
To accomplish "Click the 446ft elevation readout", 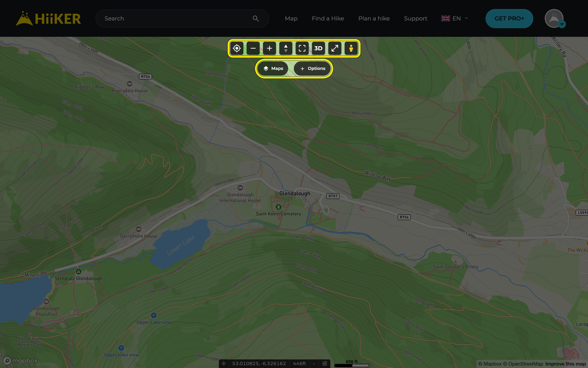I will (x=299, y=363).
